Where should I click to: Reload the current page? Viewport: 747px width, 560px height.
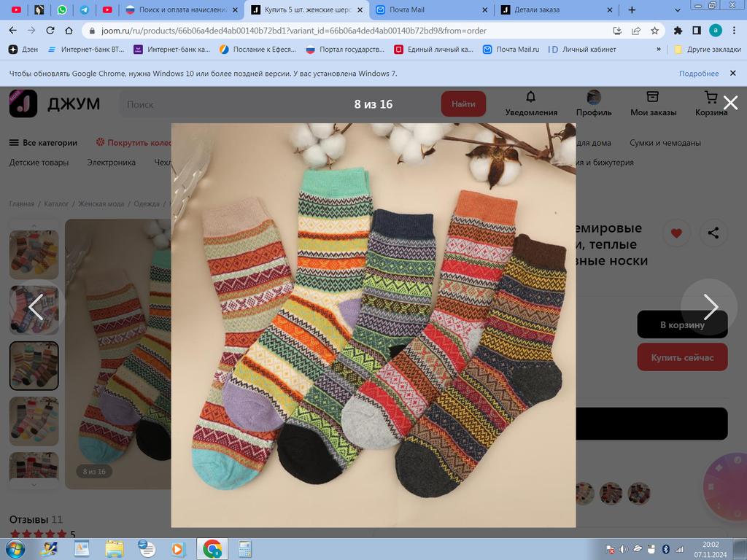(x=50, y=31)
